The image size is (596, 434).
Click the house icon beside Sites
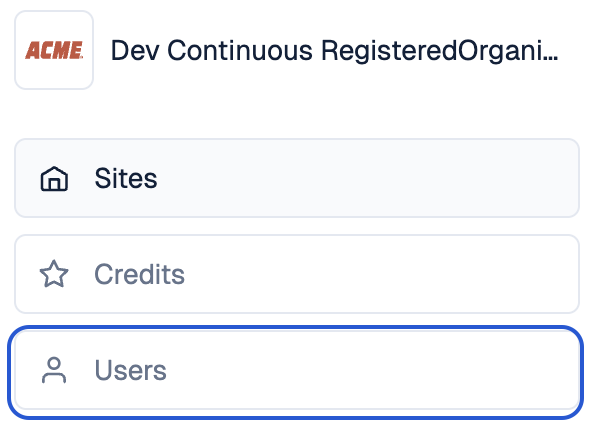(54, 178)
